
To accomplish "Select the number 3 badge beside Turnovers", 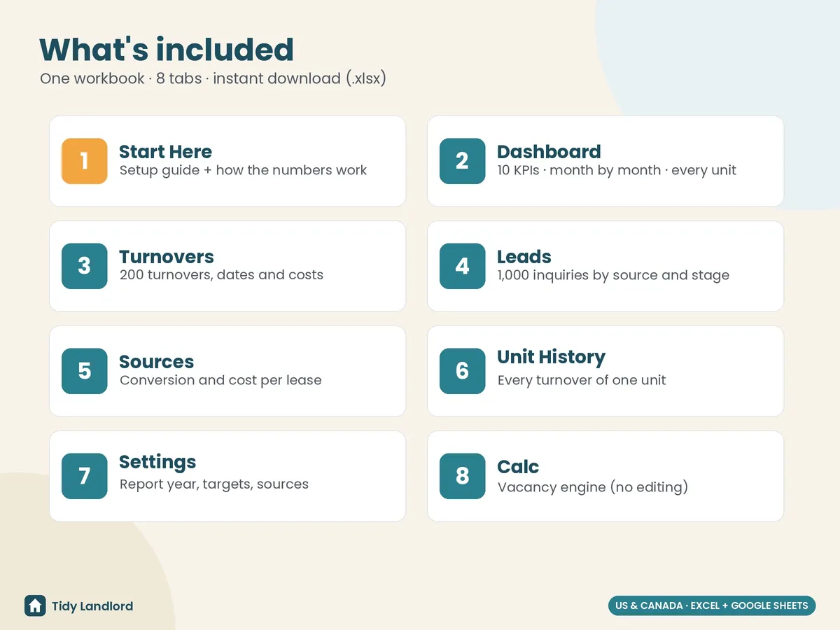I will pyautogui.click(x=84, y=266).
